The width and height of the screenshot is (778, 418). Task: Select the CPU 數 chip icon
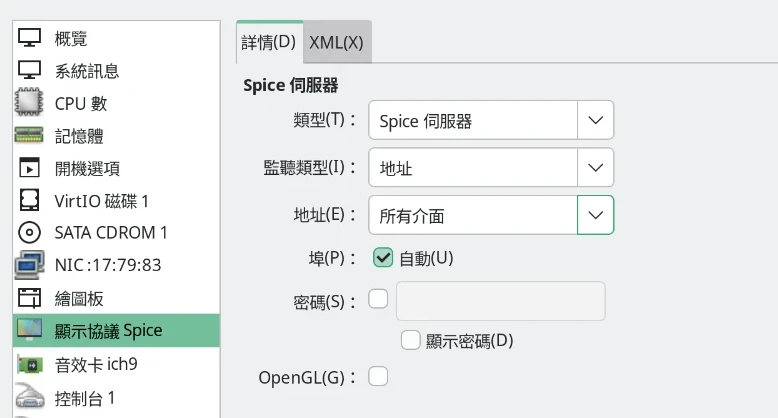pos(29,103)
